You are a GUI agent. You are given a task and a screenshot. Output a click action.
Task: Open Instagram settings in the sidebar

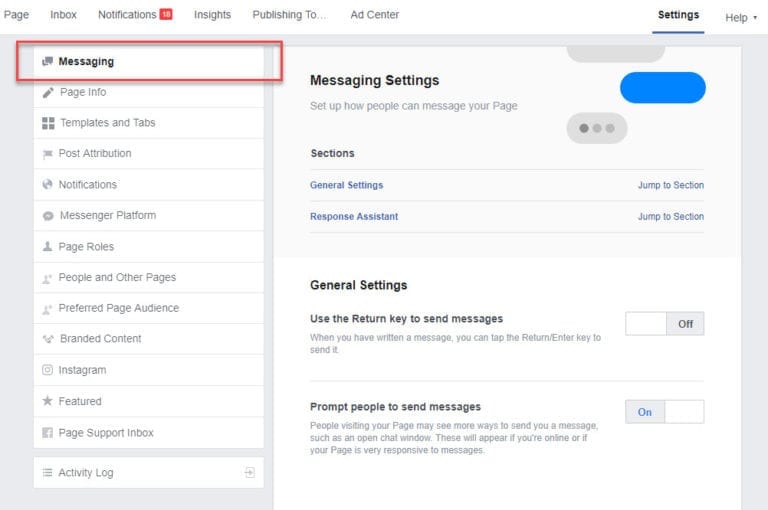point(149,370)
